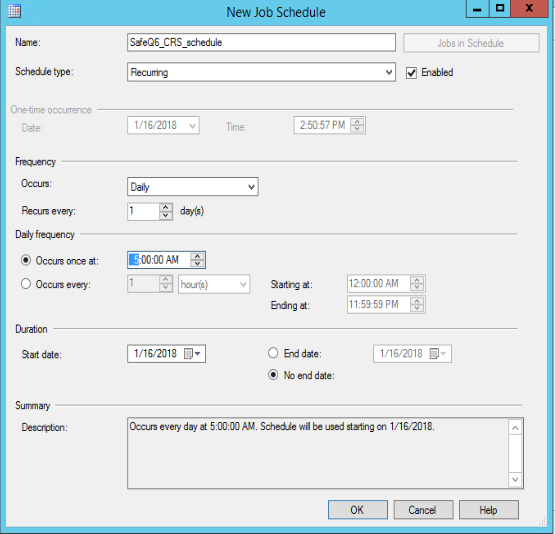Cancel the new job schedule
This screenshot has height=534, width=555.
click(423, 510)
